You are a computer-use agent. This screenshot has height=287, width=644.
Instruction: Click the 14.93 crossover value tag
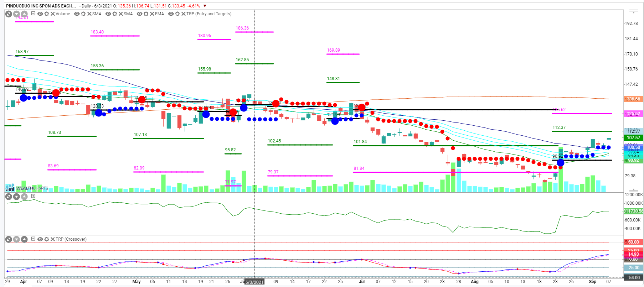pyautogui.click(x=633, y=254)
